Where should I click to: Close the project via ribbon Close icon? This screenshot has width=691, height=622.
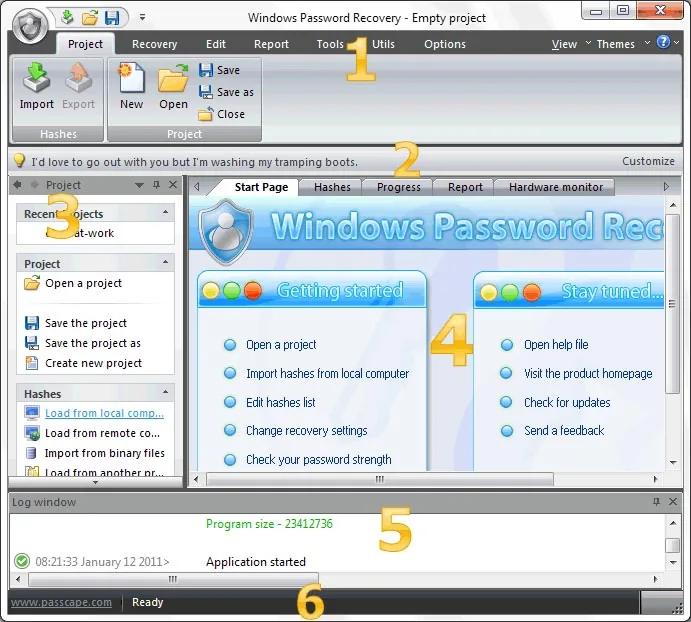(x=205, y=114)
